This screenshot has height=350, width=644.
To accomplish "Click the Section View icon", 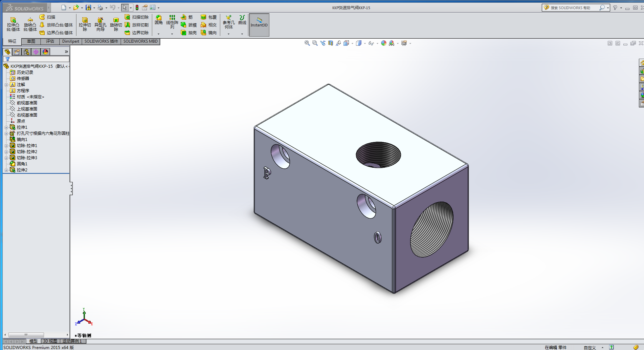I will (x=331, y=43).
